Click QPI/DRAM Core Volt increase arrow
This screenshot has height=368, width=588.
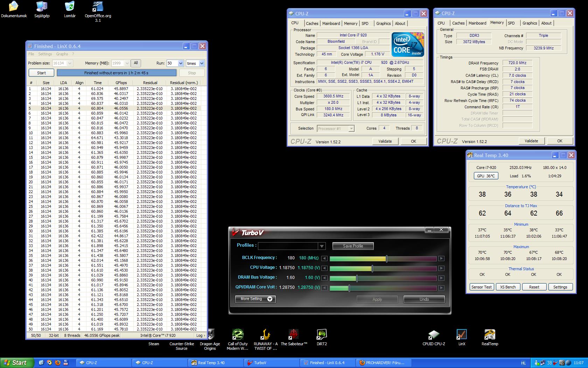pos(441,288)
